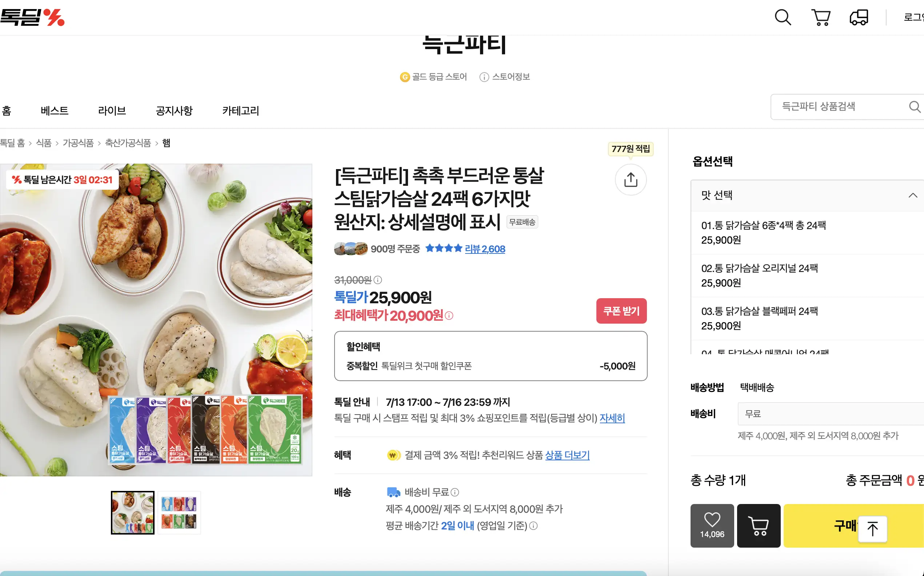Open the 카테고리 store tab
The image size is (924, 576).
pos(241,111)
